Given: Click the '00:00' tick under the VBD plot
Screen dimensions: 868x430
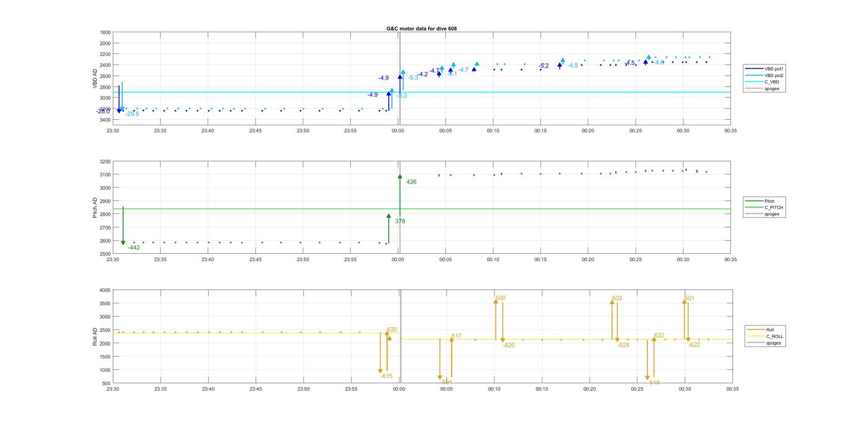Looking at the screenshot, I should click(398, 131).
